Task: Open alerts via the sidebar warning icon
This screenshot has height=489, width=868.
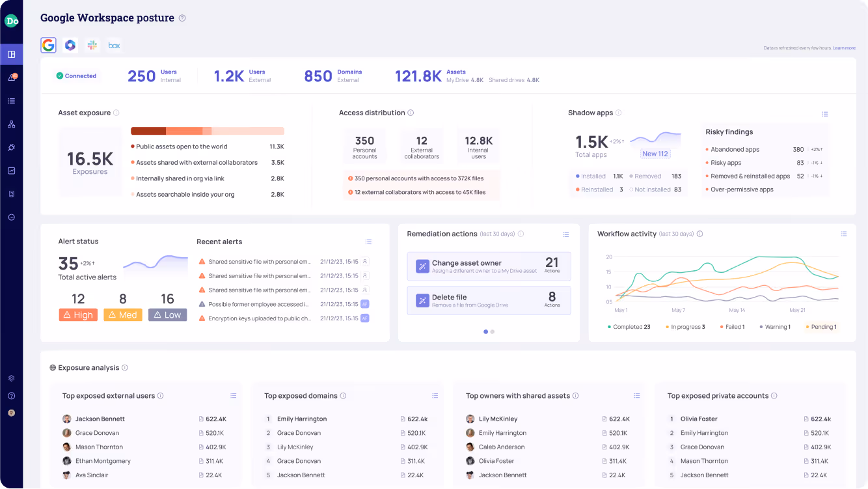Action: tap(11, 77)
